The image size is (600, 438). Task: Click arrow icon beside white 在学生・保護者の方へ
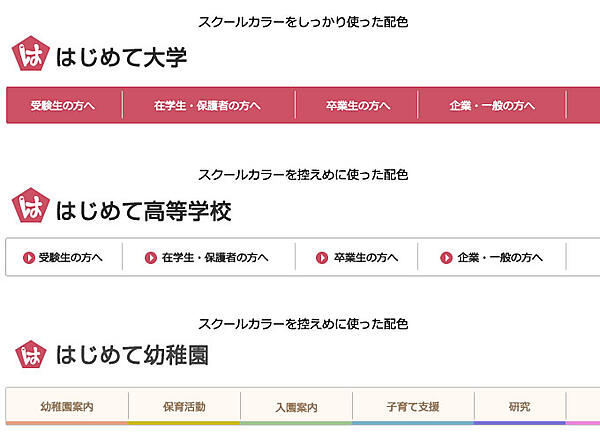151,257
